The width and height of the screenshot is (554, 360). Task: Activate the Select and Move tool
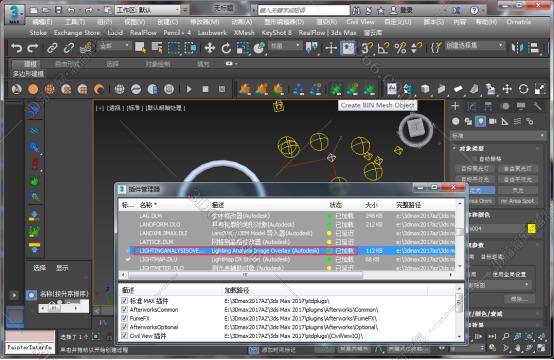210,48
